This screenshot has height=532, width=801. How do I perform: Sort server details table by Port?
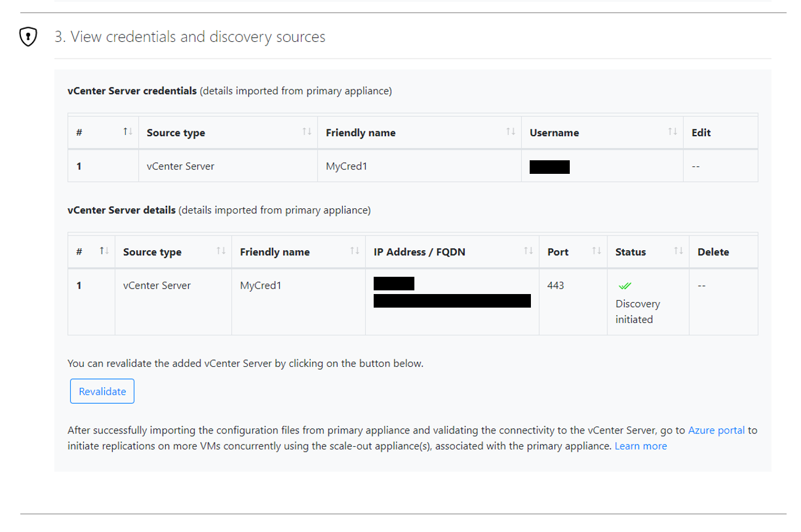[596, 251]
